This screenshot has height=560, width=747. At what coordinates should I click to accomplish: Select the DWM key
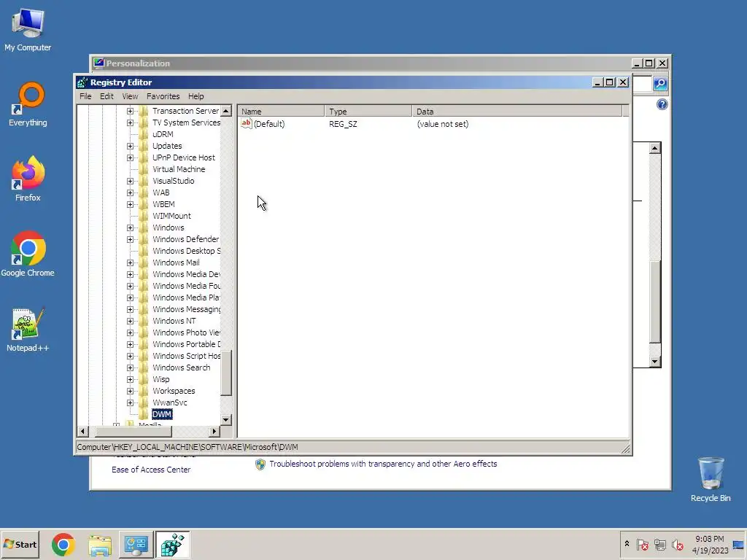point(162,414)
